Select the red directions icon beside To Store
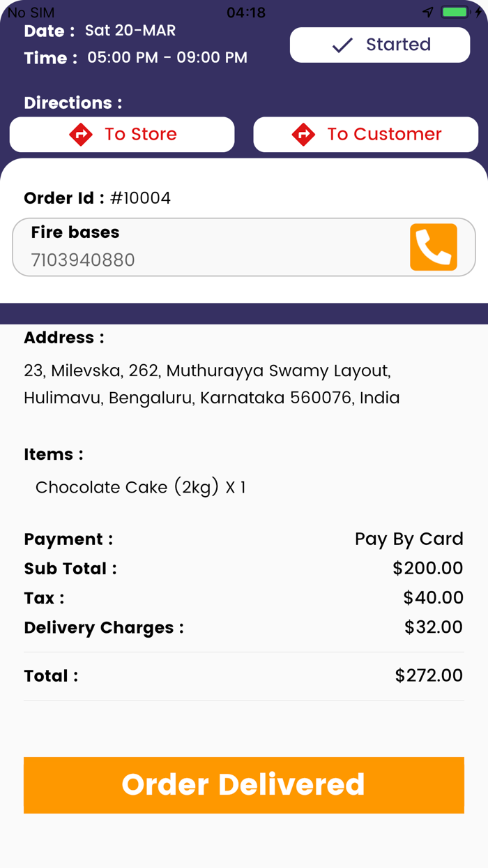The image size is (488, 868). 82,134
